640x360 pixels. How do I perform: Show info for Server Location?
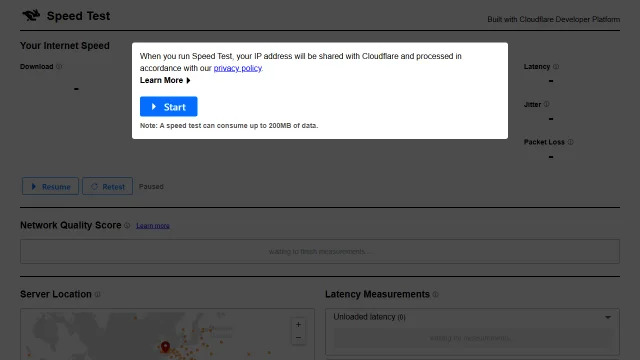click(98, 294)
